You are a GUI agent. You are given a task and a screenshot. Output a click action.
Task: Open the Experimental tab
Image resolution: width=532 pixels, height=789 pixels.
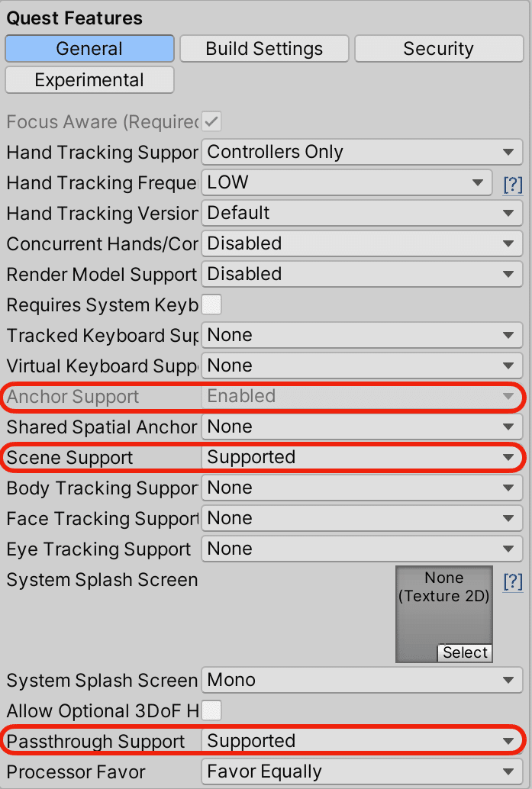tap(89, 79)
